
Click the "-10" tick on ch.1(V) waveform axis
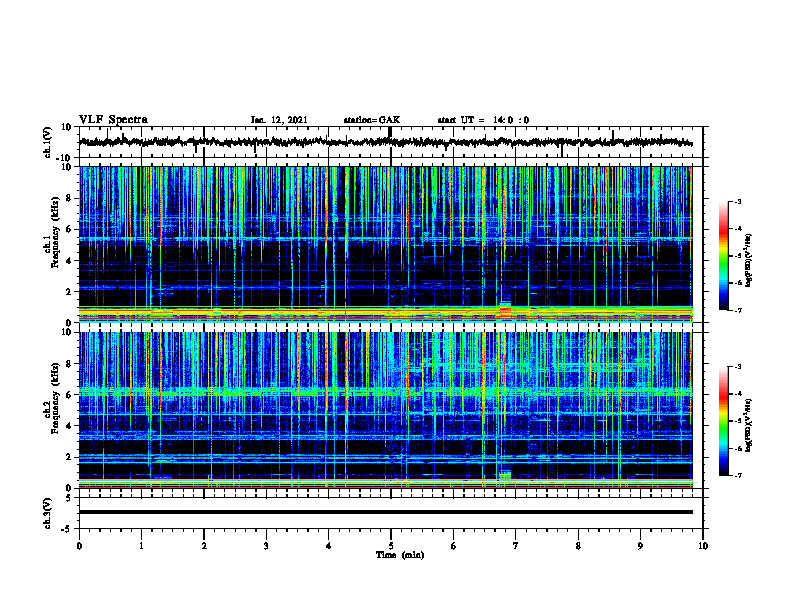[64, 159]
